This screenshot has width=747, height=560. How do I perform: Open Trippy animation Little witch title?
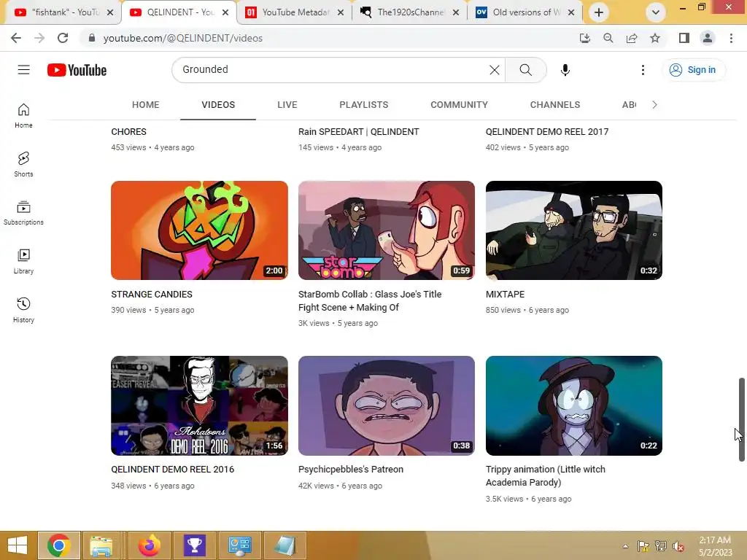coord(546,476)
